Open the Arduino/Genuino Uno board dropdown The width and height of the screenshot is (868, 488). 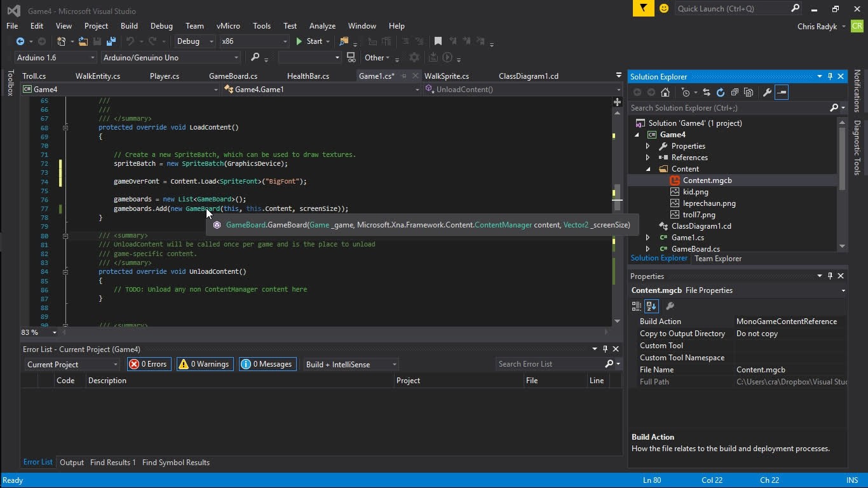coord(171,57)
